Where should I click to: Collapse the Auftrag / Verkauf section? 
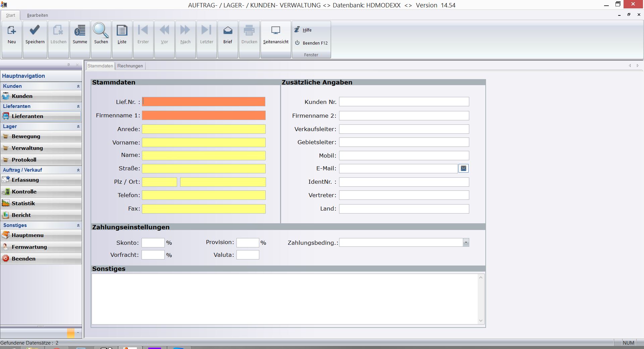pos(78,170)
